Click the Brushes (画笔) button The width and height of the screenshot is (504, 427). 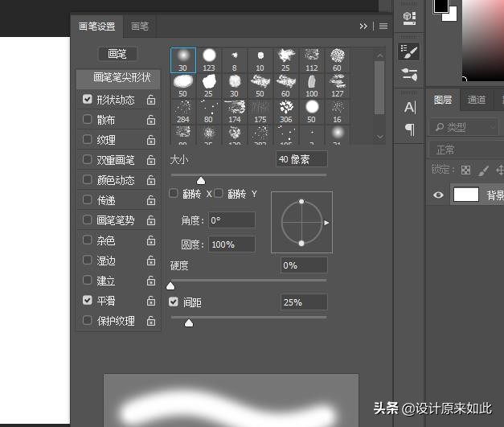coord(117,54)
